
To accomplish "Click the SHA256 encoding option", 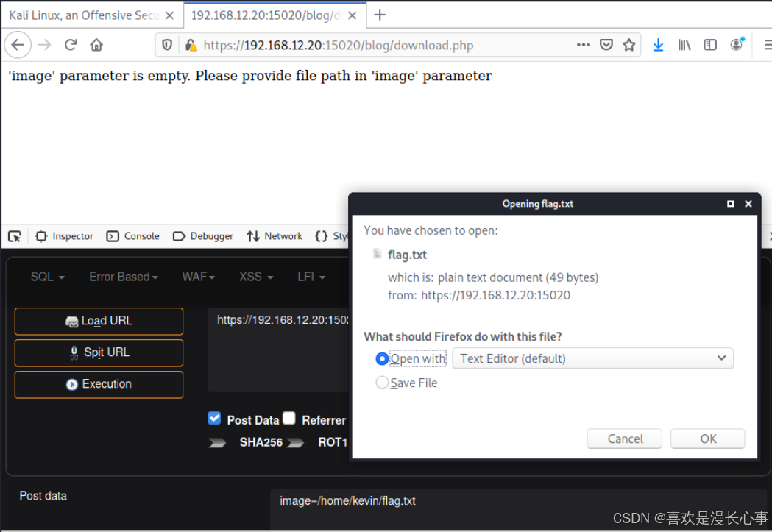I will click(261, 442).
